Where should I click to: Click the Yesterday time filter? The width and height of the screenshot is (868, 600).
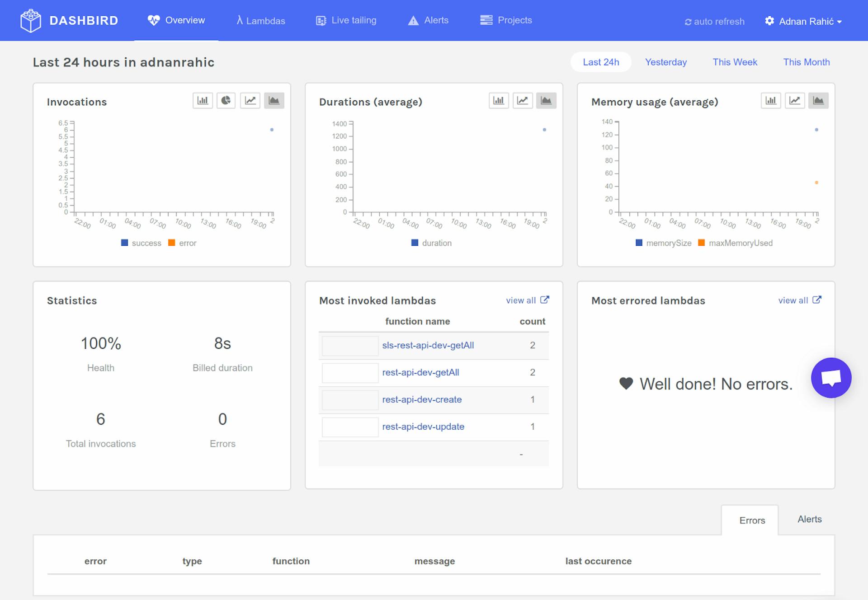coord(665,62)
